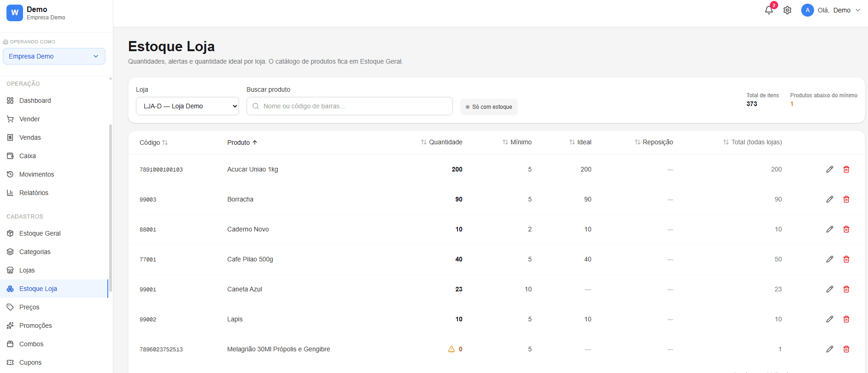This screenshot has height=373, width=868.
Task: Delete the Lapis row
Action: point(846,319)
